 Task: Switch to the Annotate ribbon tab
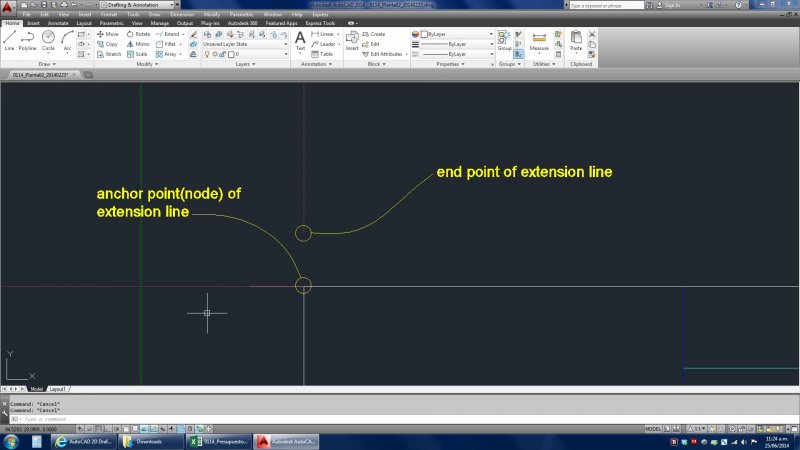[x=58, y=23]
